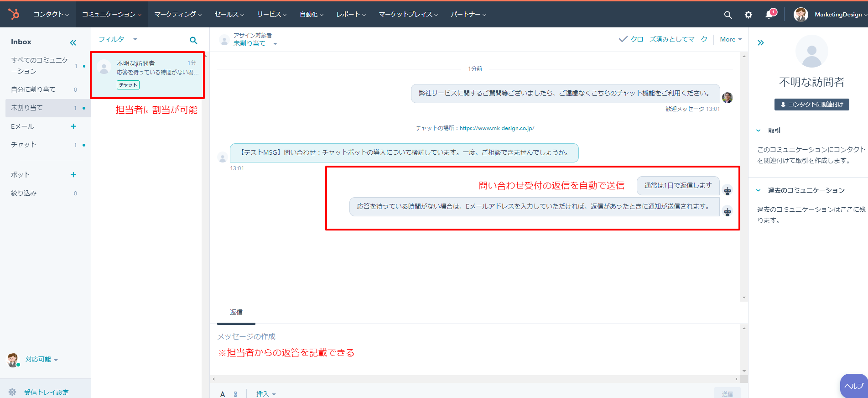Click the コンタクトに関連付け button

(811, 105)
